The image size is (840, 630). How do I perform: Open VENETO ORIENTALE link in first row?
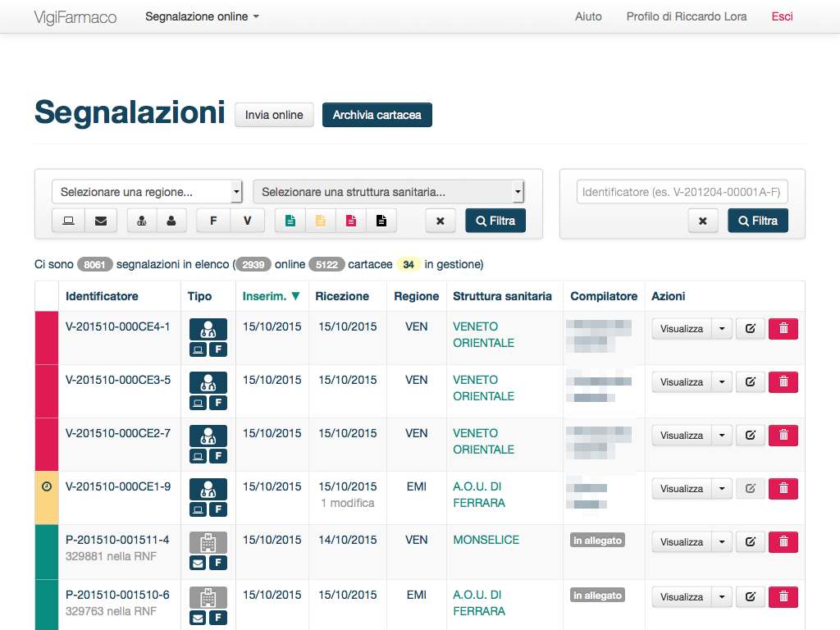(x=483, y=335)
